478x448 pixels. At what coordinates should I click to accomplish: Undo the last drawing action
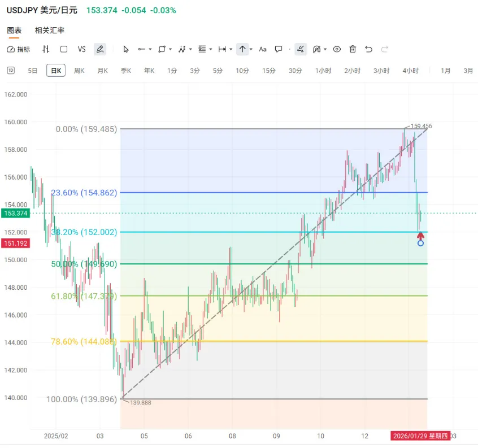pyautogui.click(x=368, y=49)
